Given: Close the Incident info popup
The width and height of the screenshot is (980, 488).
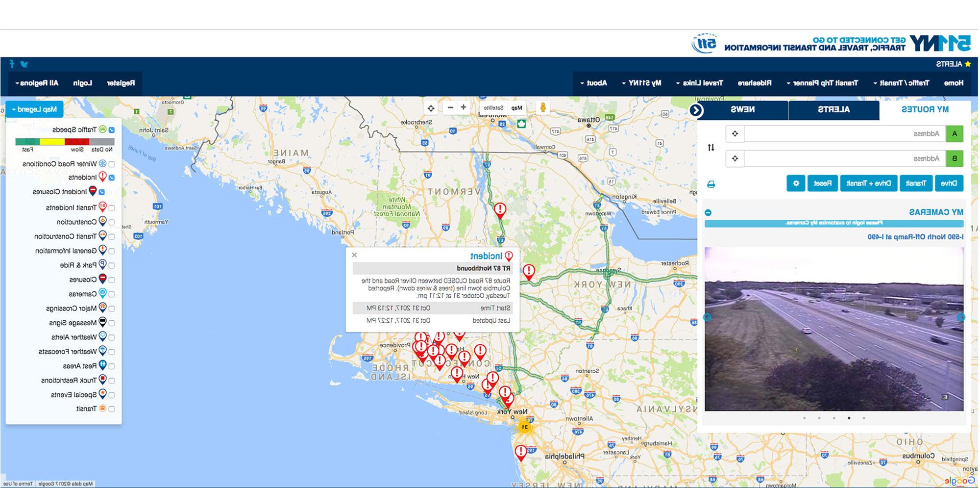Looking at the screenshot, I should pyautogui.click(x=354, y=255).
